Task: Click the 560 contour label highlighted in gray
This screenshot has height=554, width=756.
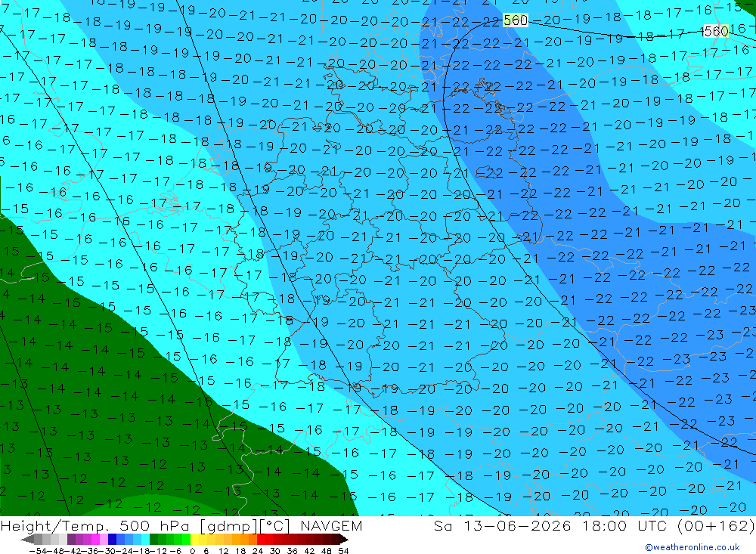Action: 715,31
